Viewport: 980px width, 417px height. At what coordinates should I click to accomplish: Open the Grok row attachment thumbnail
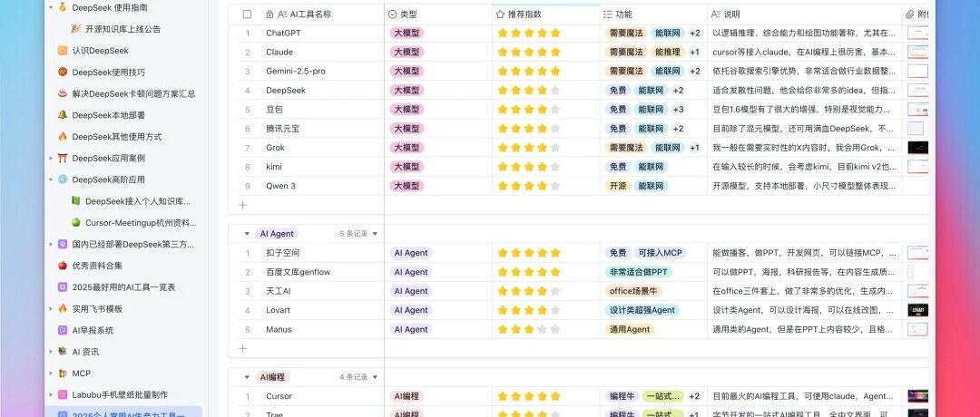pyautogui.click(x=917, y=148)
